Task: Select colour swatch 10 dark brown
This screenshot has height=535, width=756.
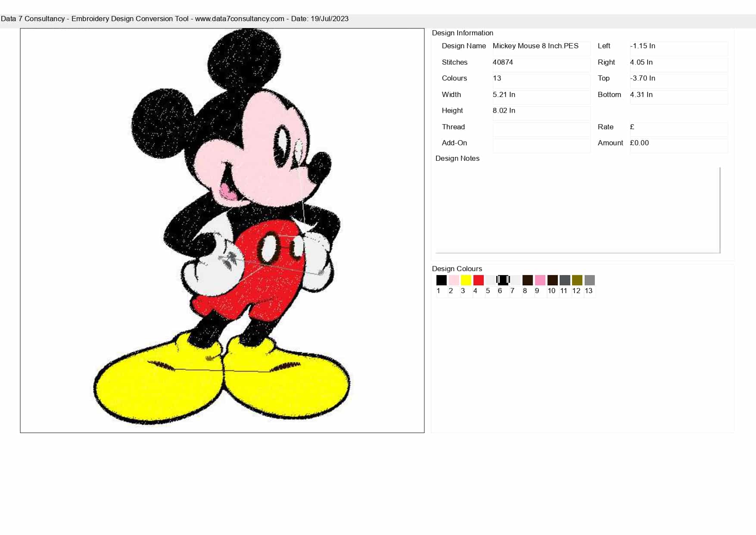Action: click(553, 280)
